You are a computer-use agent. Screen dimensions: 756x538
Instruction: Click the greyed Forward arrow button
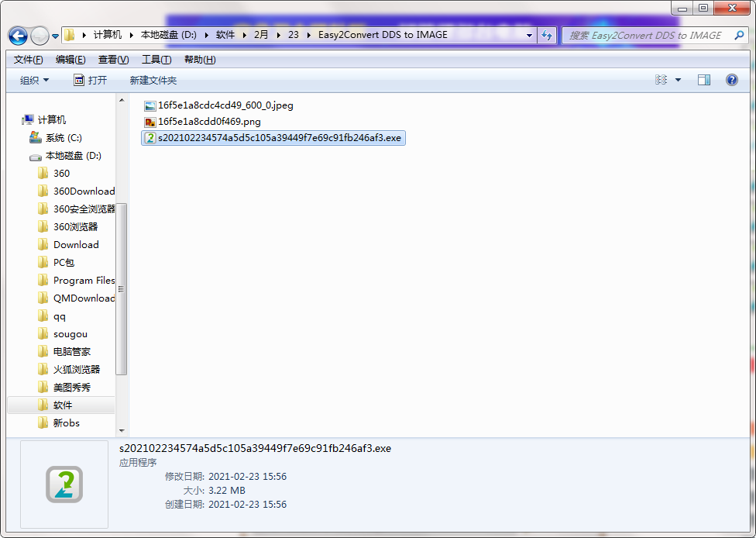point(40,36)
